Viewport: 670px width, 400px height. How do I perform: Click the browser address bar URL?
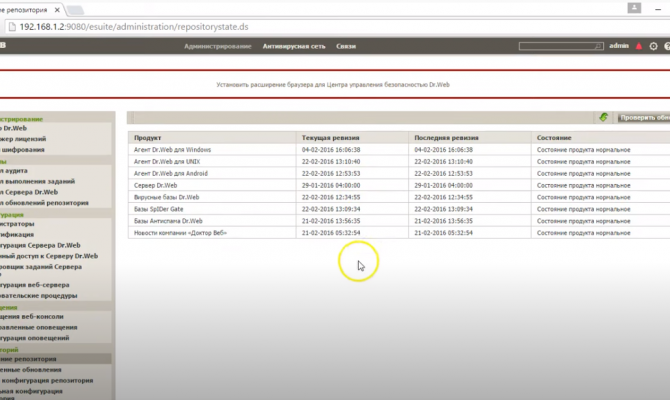pos(134,27)
